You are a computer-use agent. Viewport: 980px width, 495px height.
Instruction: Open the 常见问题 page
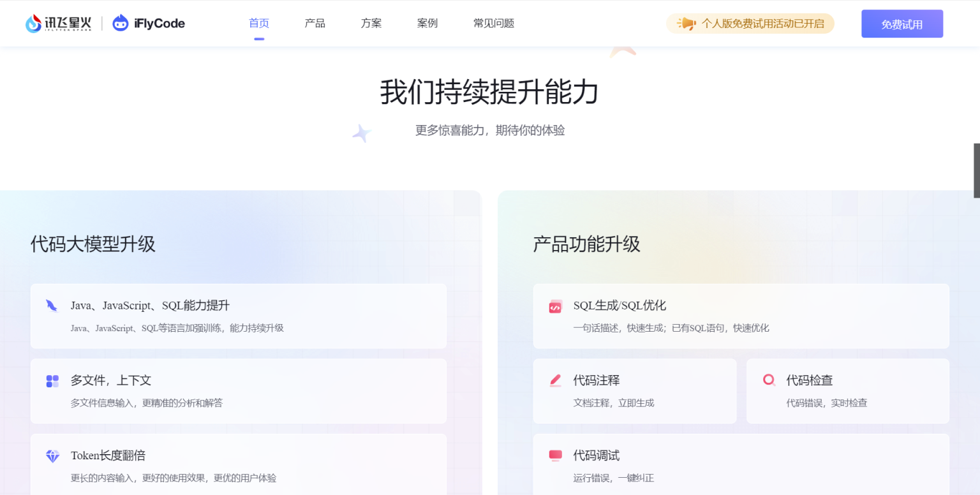(x=494, y=24)
